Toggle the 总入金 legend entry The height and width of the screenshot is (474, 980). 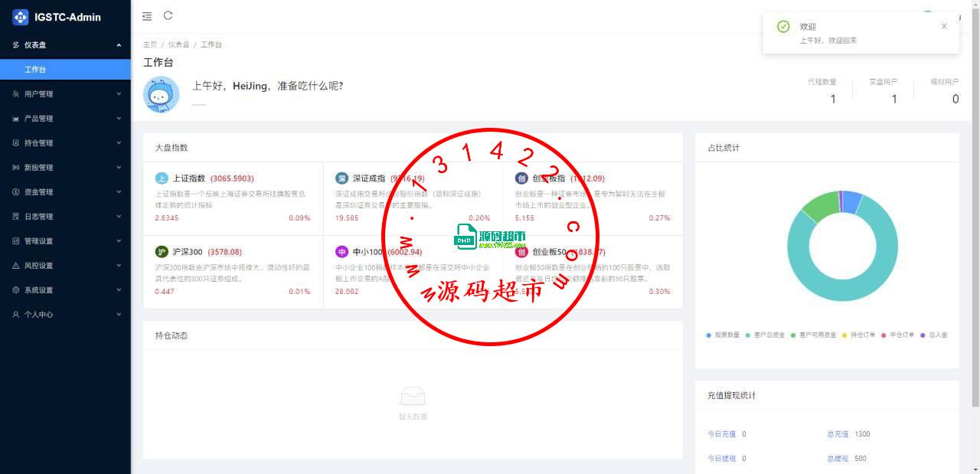pyautogui.click(x=934, y=335)
